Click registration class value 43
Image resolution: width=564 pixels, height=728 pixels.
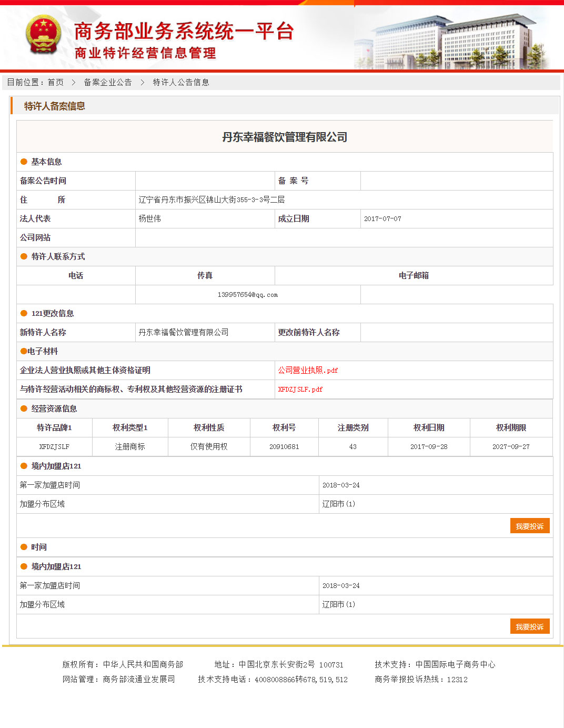coord(353,446)
